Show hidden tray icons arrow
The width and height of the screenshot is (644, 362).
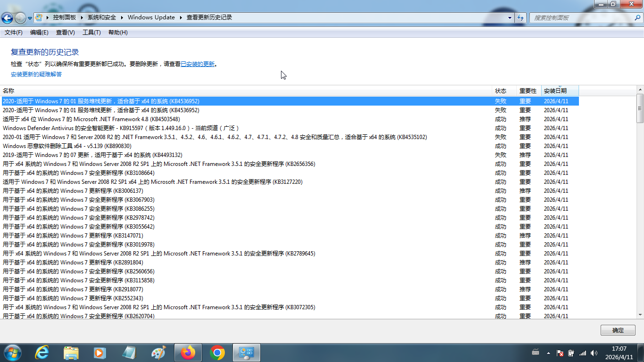[548, 353]
